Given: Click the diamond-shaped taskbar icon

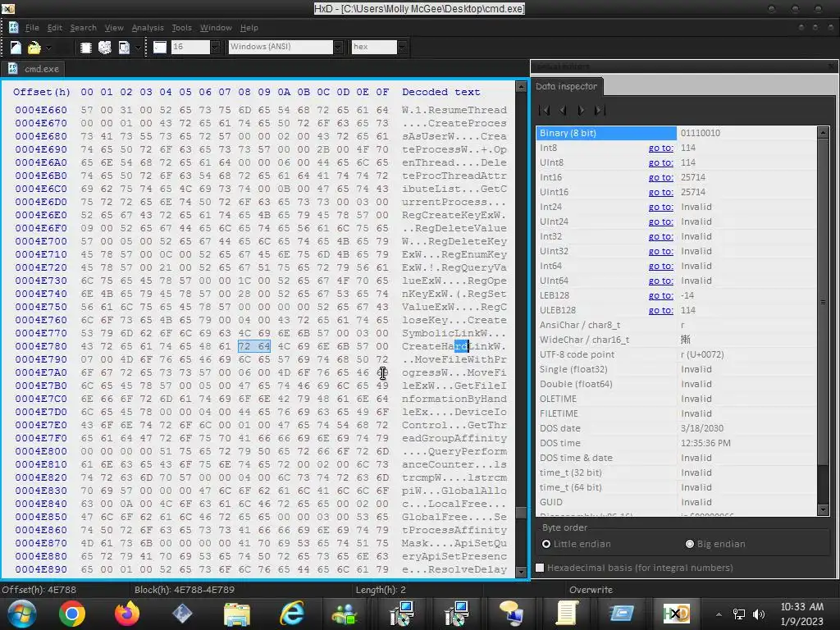Looking at the screenshot, I should (182, 614).
